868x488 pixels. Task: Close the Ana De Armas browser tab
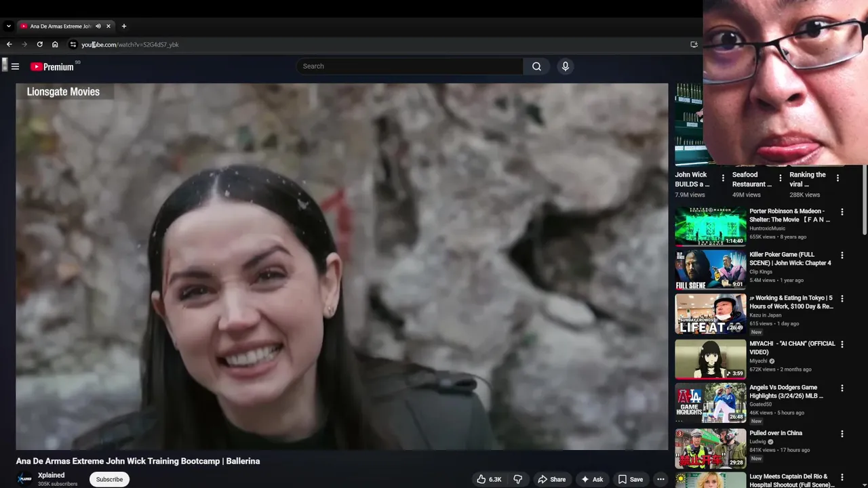click(108, 26)
